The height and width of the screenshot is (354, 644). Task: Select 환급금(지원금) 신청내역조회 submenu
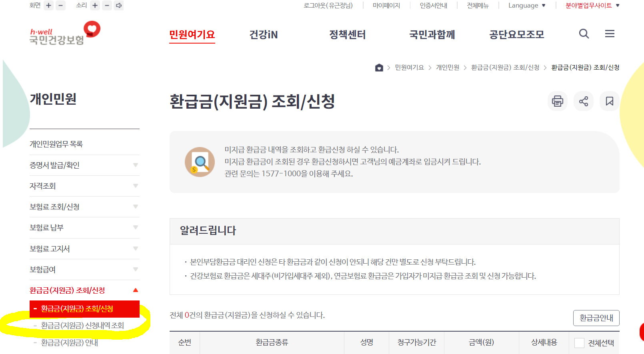pyautogui.click(x=82, y=326)
